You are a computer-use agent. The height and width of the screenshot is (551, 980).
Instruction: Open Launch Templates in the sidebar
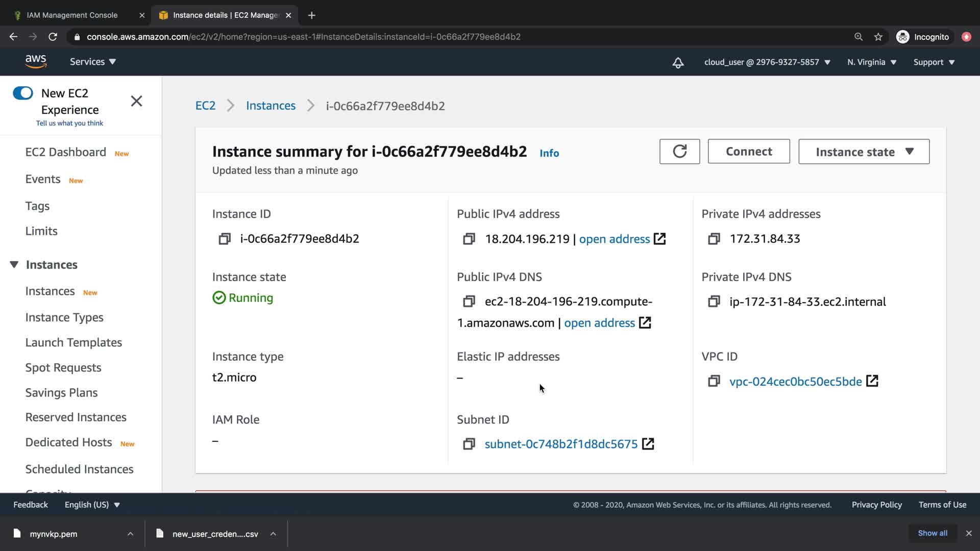coord(73,342)
